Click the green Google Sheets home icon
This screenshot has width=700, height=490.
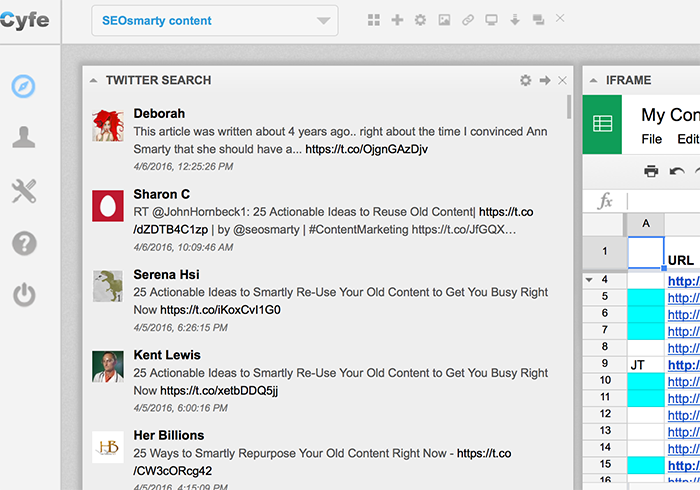tap(603, 124)
